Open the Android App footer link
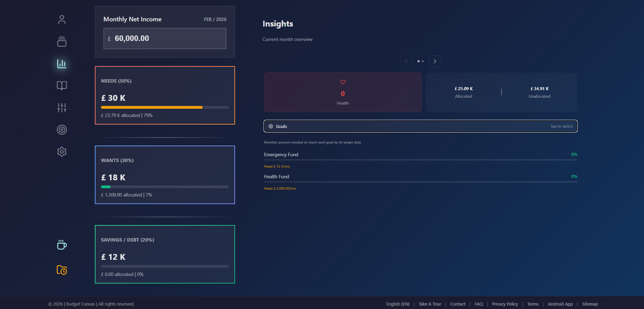 560,304
